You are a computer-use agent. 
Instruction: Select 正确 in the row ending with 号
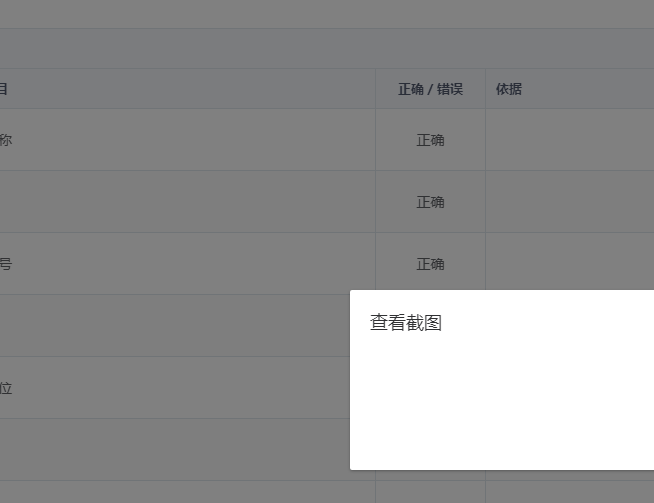pos(430,264)
